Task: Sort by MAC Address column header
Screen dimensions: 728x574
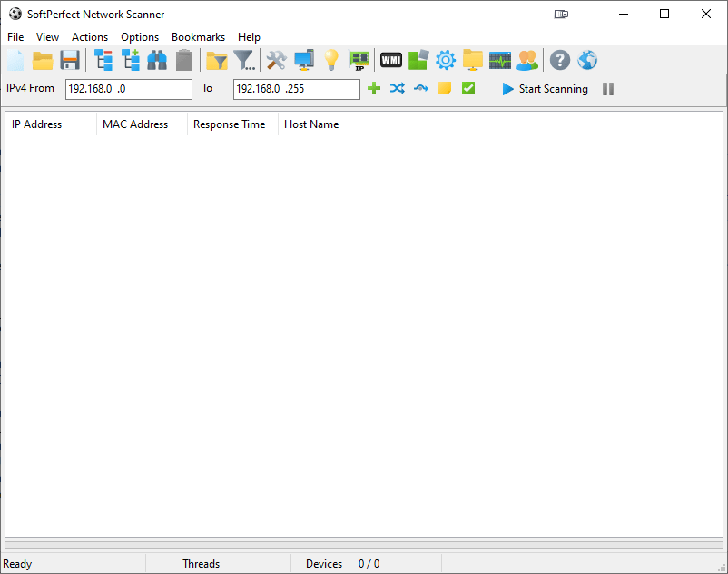Action: (142, 124)
